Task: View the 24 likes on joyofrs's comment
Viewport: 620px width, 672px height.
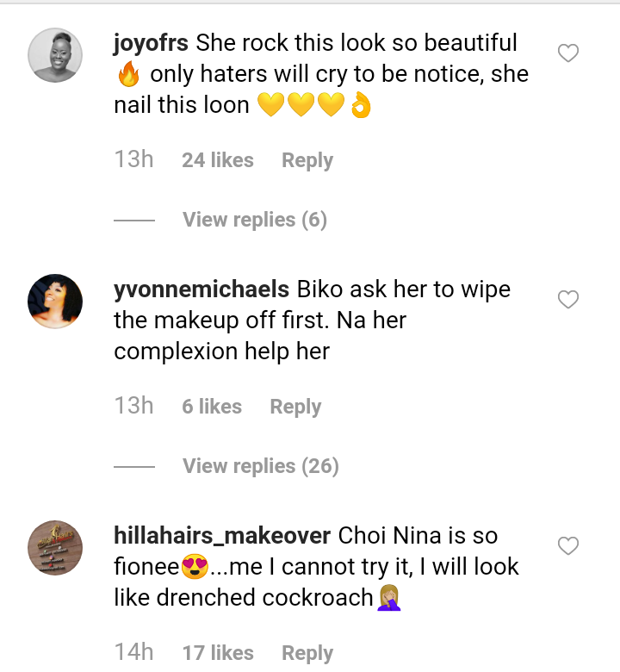Action: tap(218, 160)
